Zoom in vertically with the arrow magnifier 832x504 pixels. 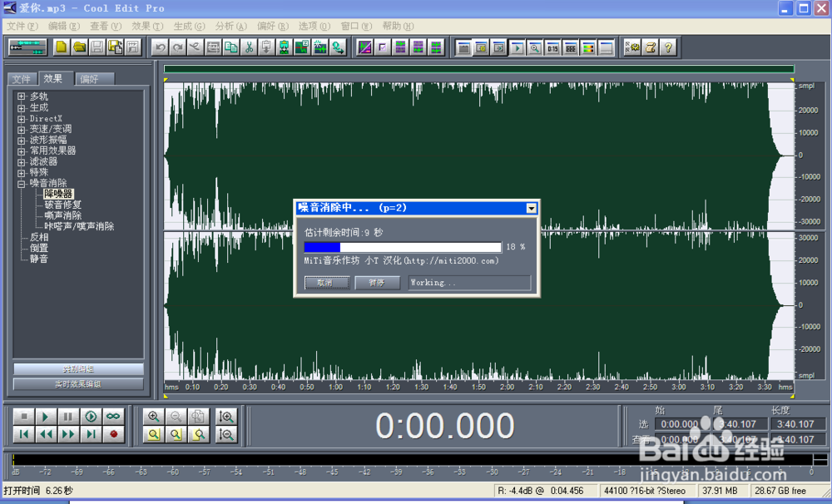click(226, 417)
